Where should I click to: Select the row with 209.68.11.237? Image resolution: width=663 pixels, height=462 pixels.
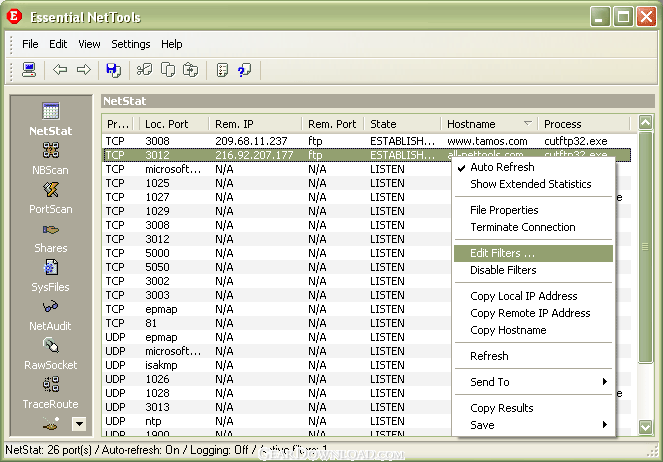pos(367,141)
